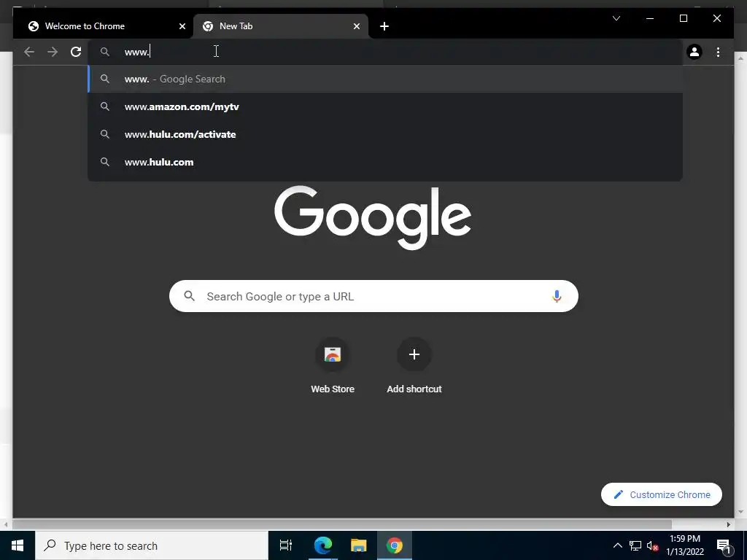Close the New Tab tab
Screen dimensions: 747x560
pos(356,26)
